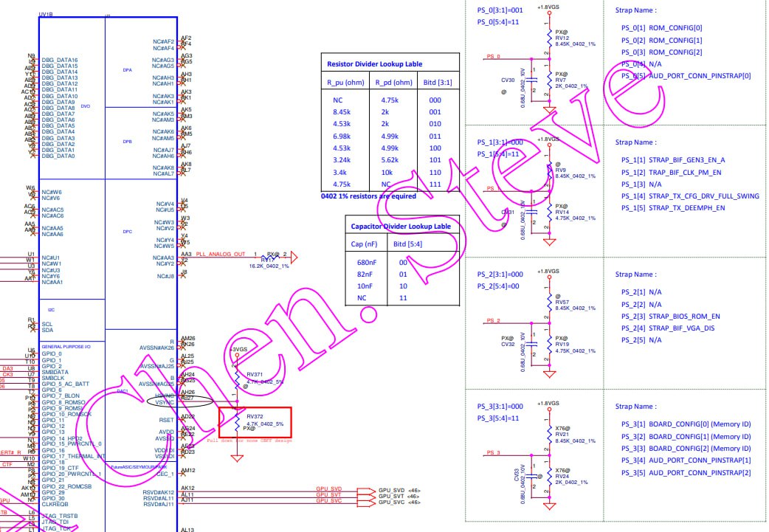The image size is (769, 532).
Task: Select the RV57 resistor designator
Action: pos(562,303)
